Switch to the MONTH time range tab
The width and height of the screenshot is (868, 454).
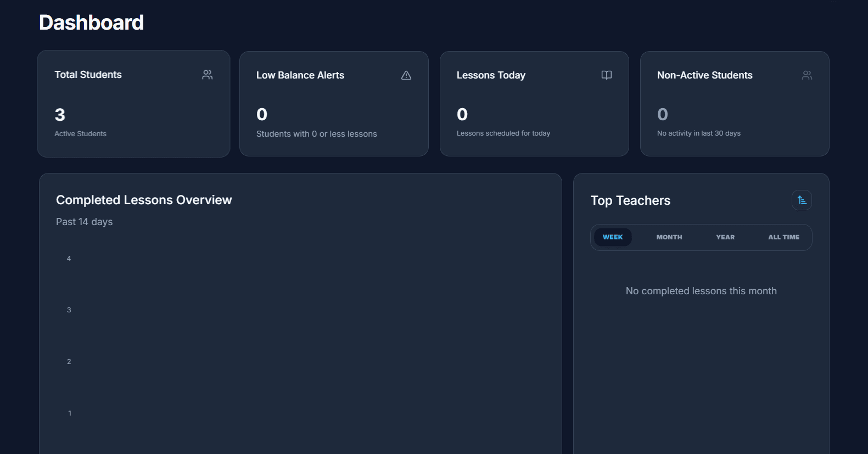(669, 237)
